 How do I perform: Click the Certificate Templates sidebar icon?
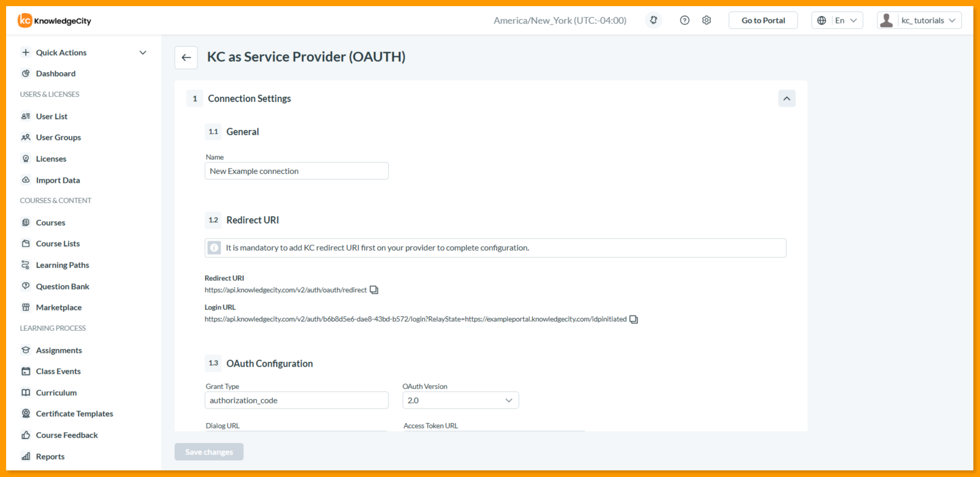26,414
